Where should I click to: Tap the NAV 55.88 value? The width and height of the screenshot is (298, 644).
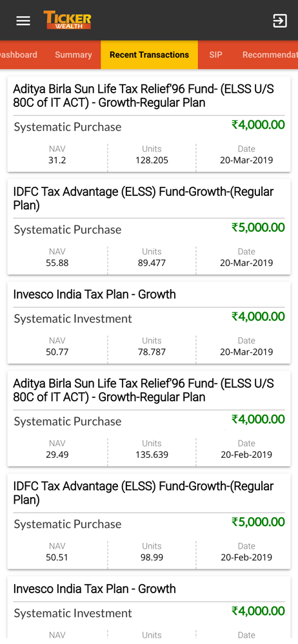click(57, 263)
